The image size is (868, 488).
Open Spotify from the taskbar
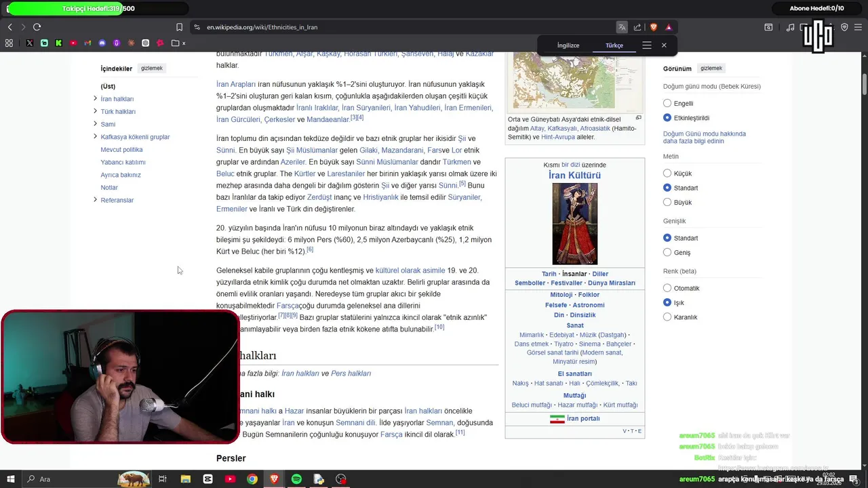point(296,479)
